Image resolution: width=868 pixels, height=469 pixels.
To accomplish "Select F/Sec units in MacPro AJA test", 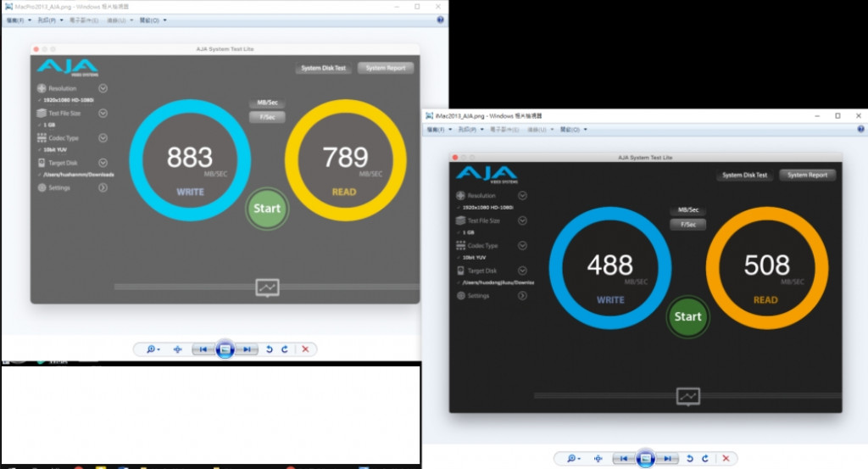I will point(267,117).
